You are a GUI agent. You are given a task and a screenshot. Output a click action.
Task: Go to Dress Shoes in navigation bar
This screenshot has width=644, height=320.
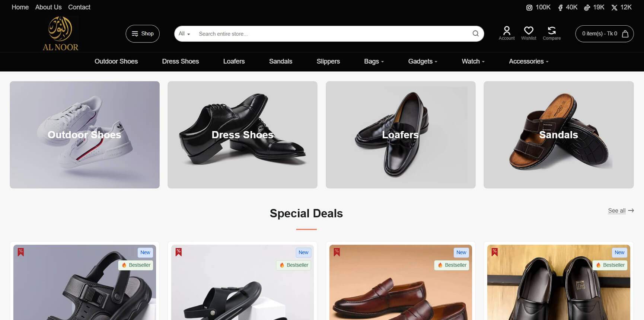[x=181, y=61]
